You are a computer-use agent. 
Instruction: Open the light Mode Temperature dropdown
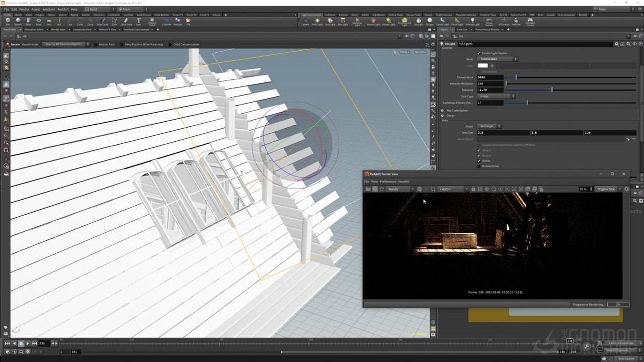click(497, 59)
